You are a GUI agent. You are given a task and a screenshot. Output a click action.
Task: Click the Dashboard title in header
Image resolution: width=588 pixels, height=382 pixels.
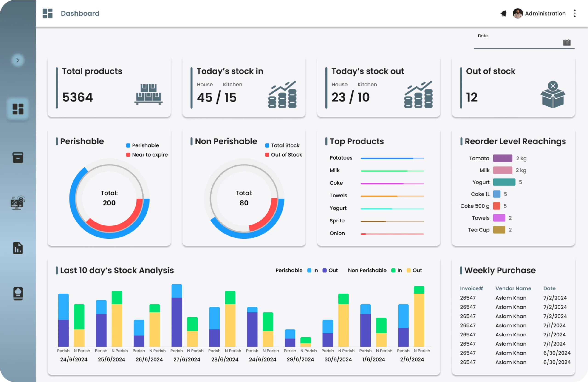pos(80,13)
